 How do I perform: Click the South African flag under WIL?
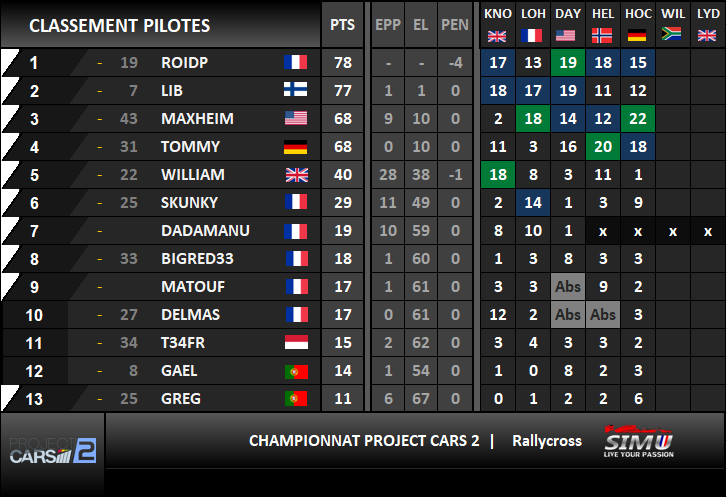671,34
